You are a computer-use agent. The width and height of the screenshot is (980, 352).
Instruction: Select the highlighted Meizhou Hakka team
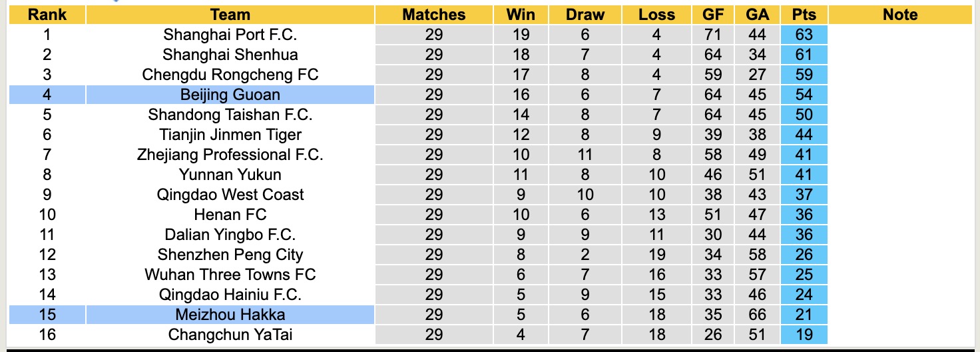230,315
